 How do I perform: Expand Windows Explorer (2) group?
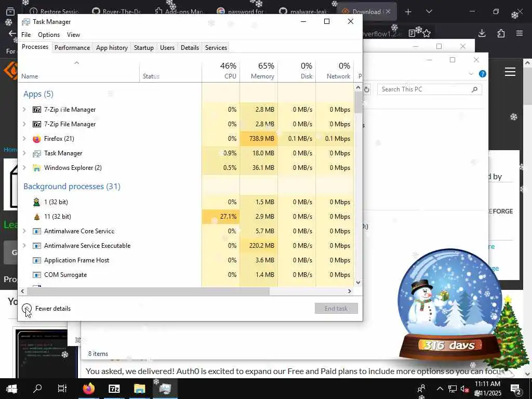coord(24,168)
